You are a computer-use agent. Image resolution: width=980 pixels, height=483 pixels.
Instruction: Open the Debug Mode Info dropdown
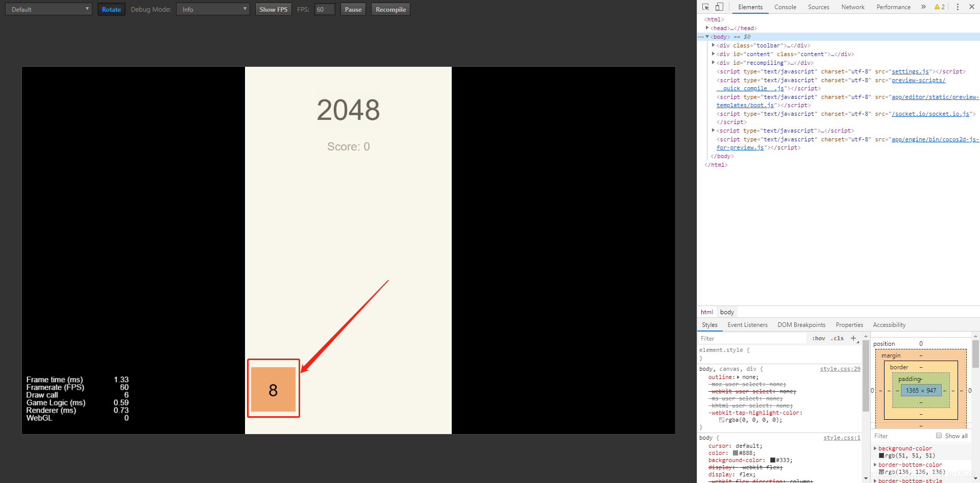pos(213,9)
